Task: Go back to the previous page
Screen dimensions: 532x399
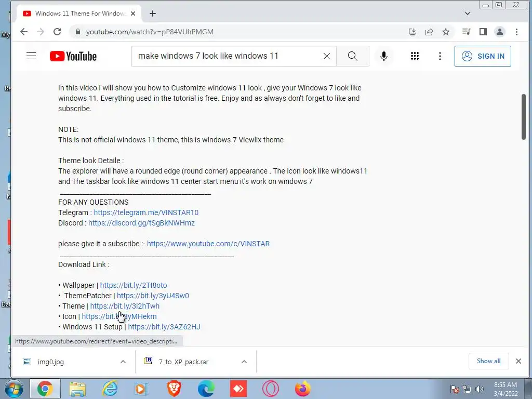Action: [x=24, y=32]
